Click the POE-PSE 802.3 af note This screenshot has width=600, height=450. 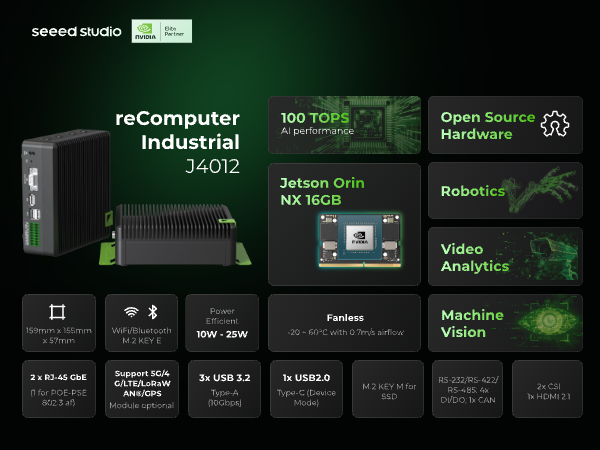(x=59, y=397)
